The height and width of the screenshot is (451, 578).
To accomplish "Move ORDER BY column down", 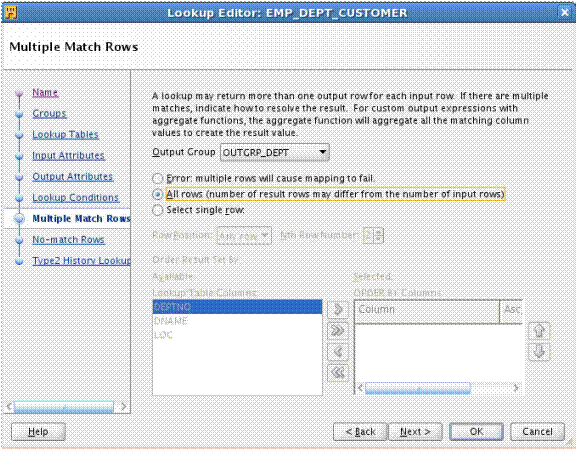I will point(539,351).
